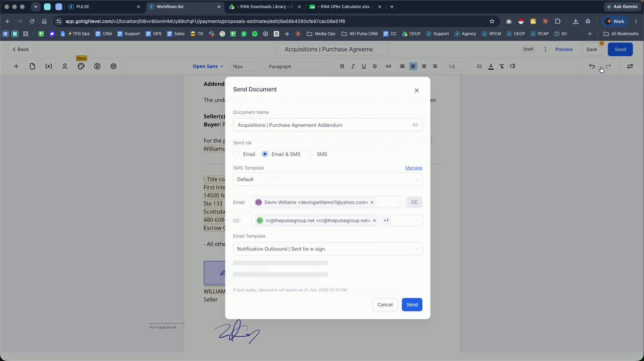
Task: Open the document settings gear icon
Action: click(x=114, y=66)
